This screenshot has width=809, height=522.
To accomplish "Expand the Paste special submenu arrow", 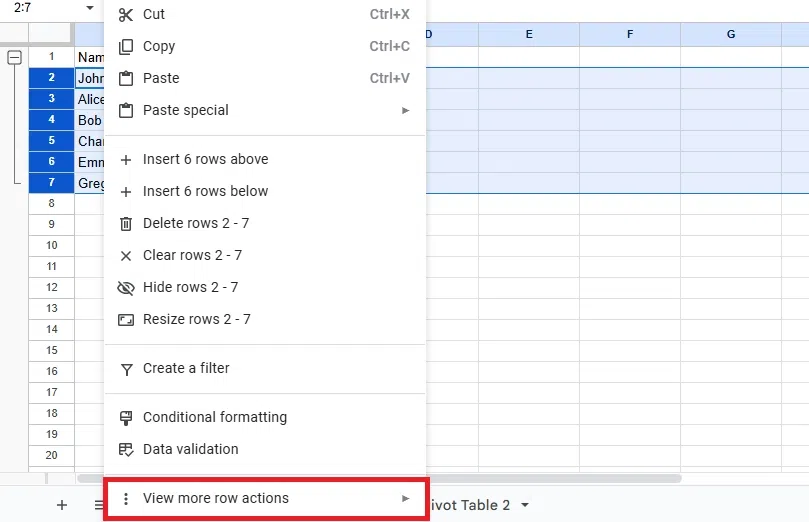I will 405,111.
